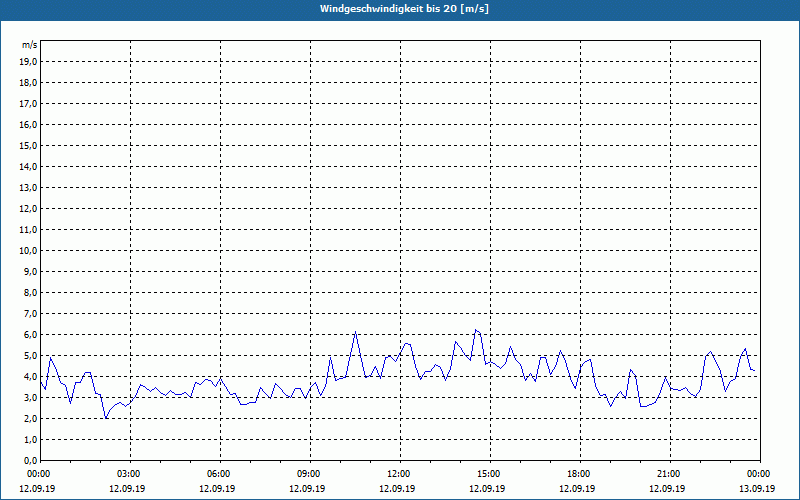The height and width of the screenshot is (500, 800).
Task: Click the 03:00 time axis label
Action: 129,474
